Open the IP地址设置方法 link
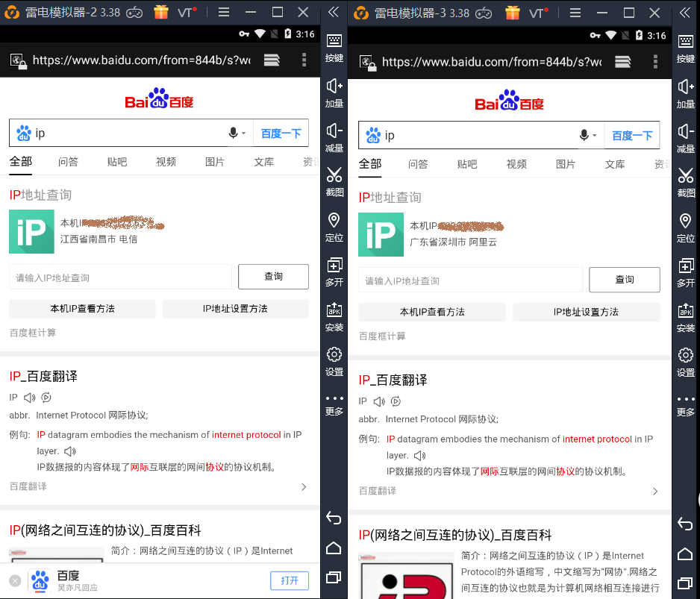The width and height of the screenshot is (700, 599). tap(235, 308)
